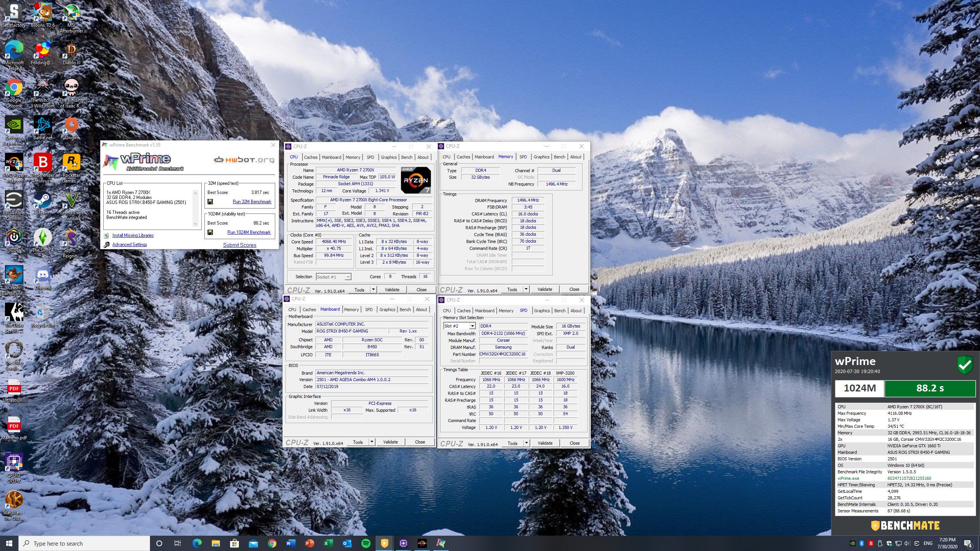
Task: Select Mainboard tab in SPD window
Action: (x=484, y=311)
